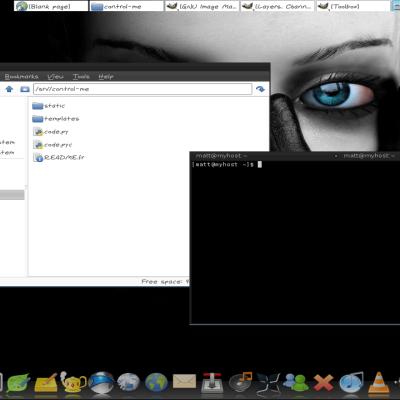Select the code.pyc file
Image resolution: width=400 pixels, height=400 pixels.
click(x=52, y=145)
